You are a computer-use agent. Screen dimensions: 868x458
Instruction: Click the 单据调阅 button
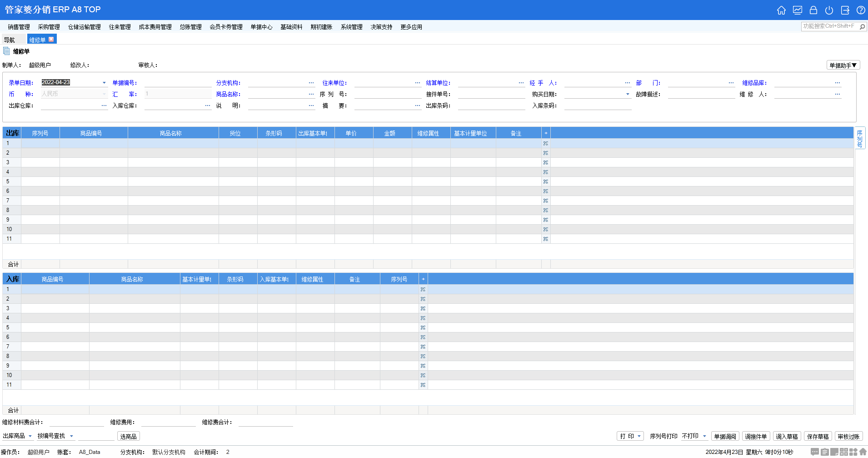[725, 437]
